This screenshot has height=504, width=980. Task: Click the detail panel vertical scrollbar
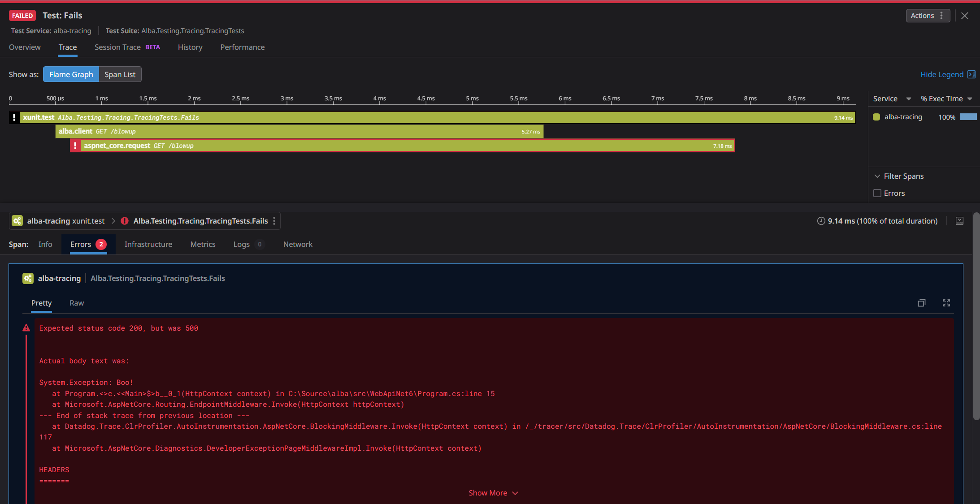pos(976,316)
